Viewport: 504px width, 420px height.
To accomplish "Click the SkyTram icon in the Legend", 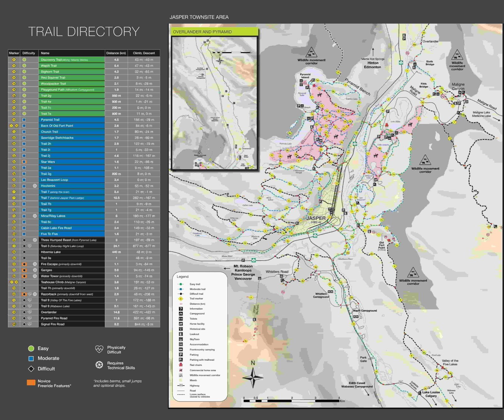I will 181,339.
